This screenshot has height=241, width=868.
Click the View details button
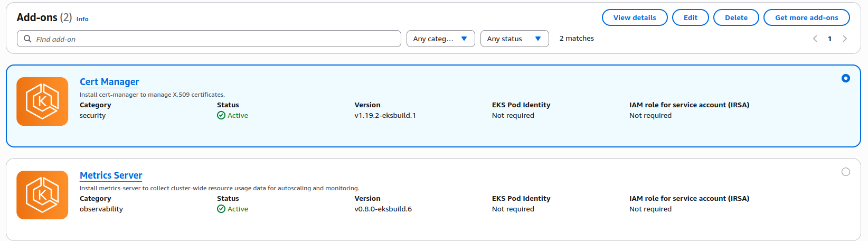coord(635,17)
